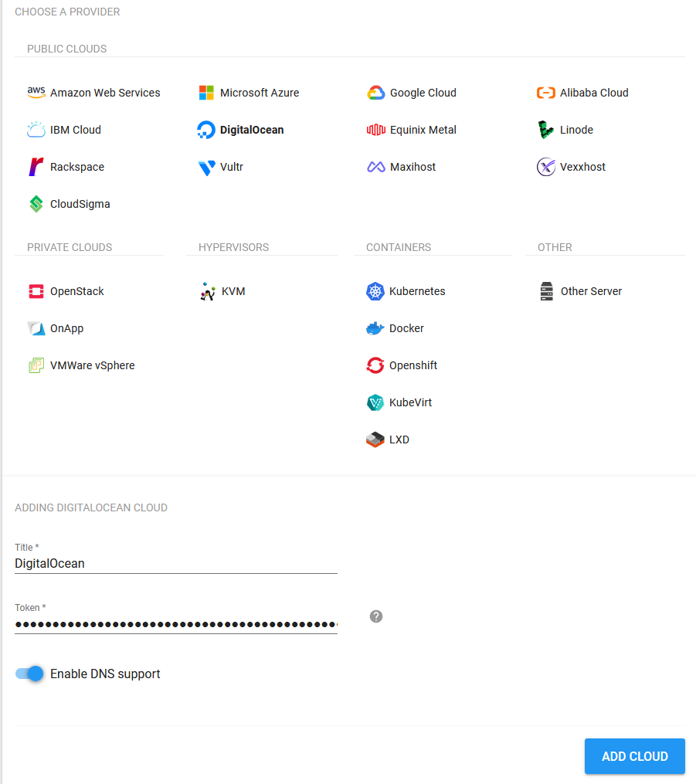
Task: Select VMWare vSphere provider
Action: (82, 365)
